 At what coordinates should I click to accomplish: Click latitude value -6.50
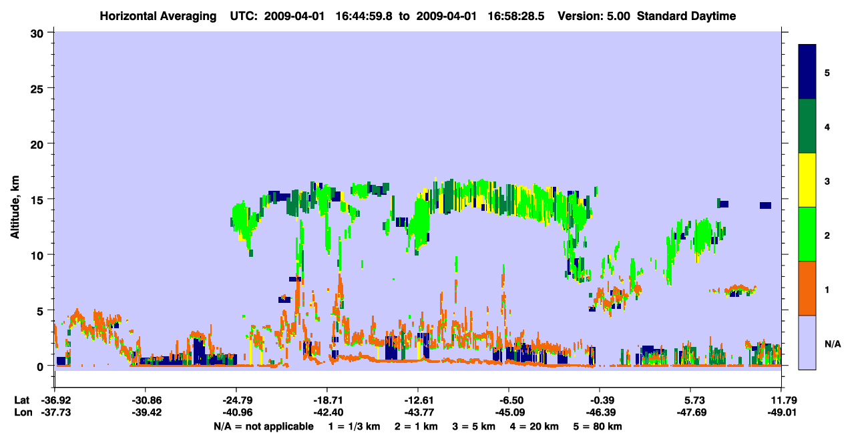(509, 400)
